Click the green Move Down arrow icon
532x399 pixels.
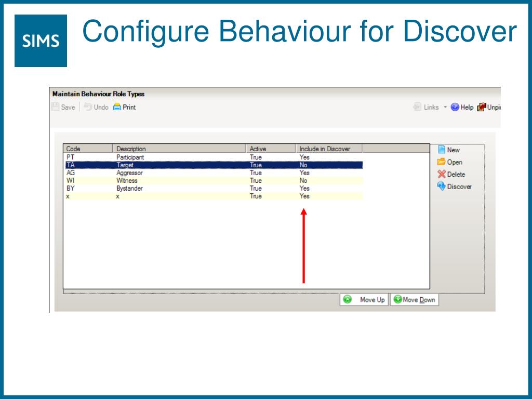pos(397,299)
